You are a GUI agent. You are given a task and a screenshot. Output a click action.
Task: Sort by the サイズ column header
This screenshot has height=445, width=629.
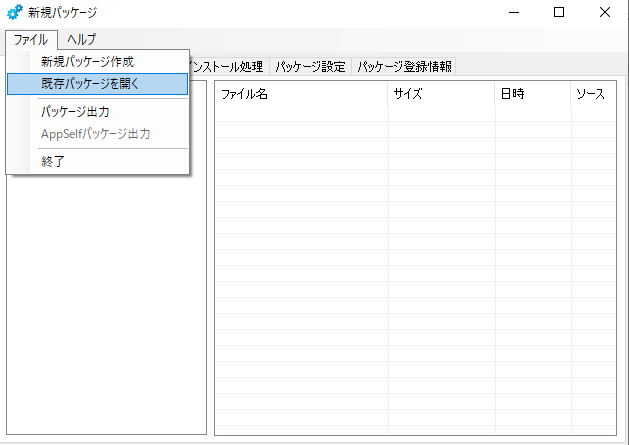pyautogui.click(x=441, y=94)
